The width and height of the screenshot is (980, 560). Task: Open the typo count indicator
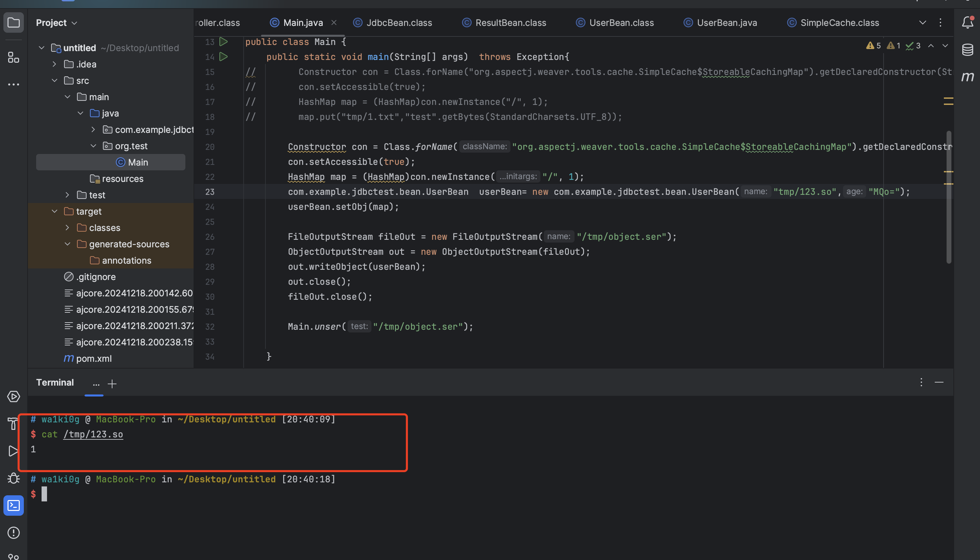(x=913, y=46)
